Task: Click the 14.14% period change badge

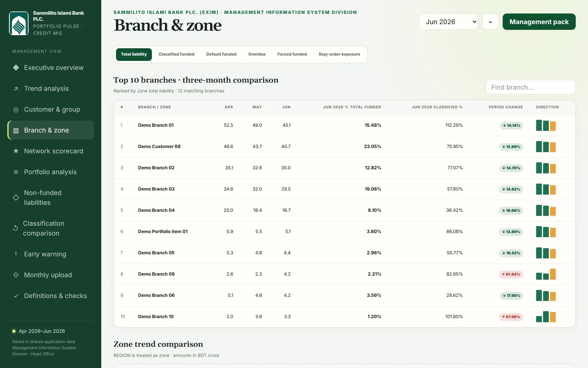Action: point(511,126)
